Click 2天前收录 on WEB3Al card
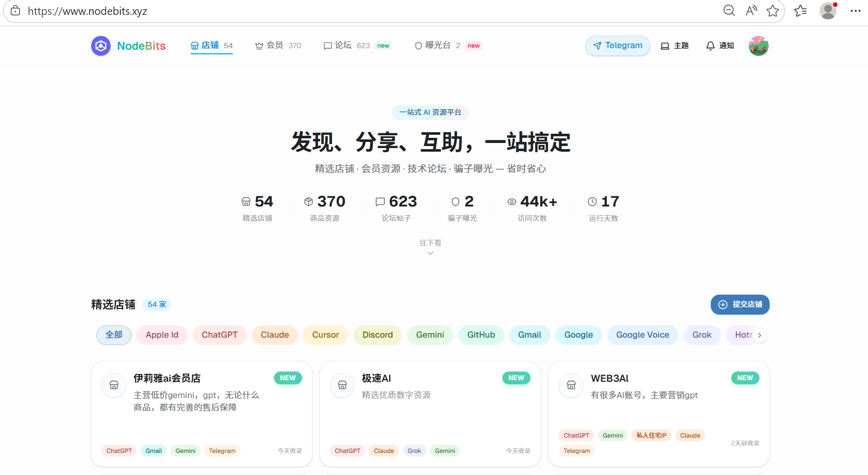 [x=745, y=443]
